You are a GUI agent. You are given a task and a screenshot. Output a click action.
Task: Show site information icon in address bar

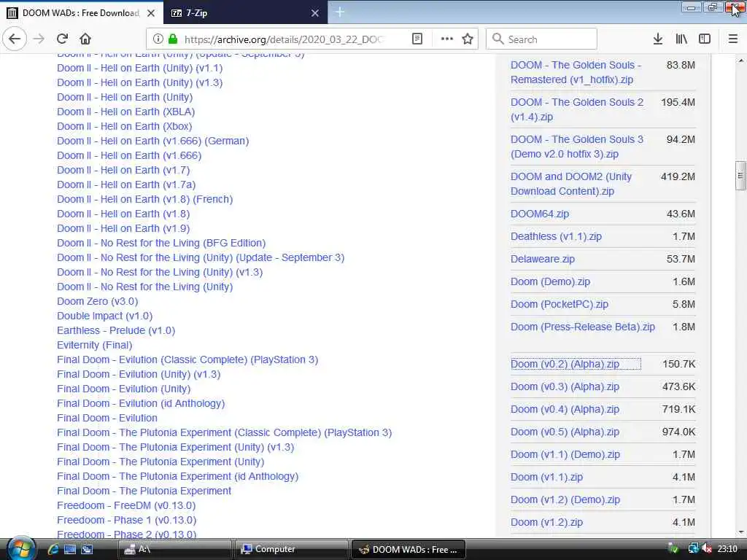[158, 39]
